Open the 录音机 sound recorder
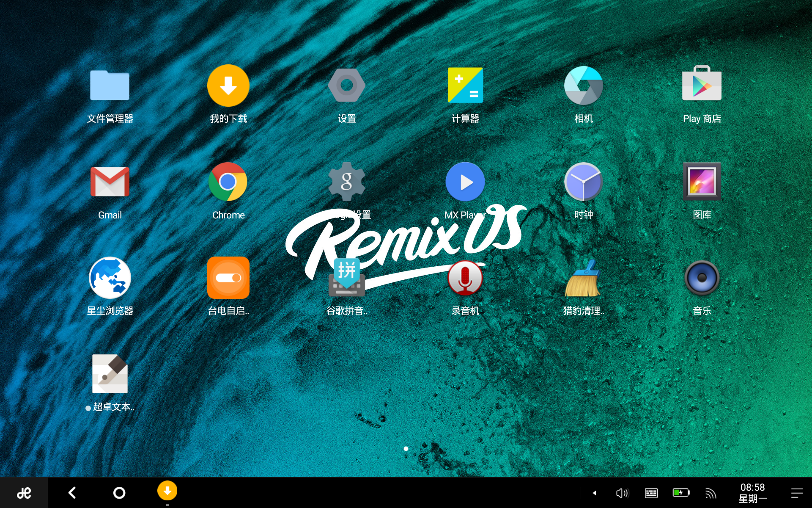 tap(465, 278)
